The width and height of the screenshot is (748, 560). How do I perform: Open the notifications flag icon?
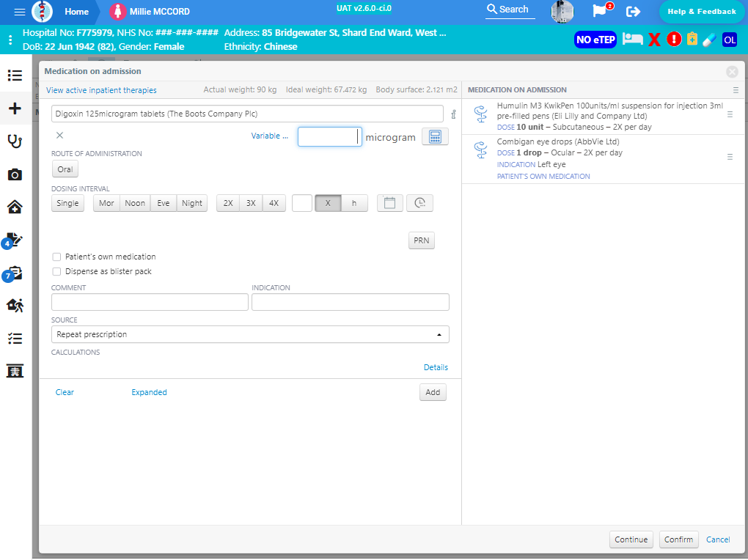click(x=600, y=10)
